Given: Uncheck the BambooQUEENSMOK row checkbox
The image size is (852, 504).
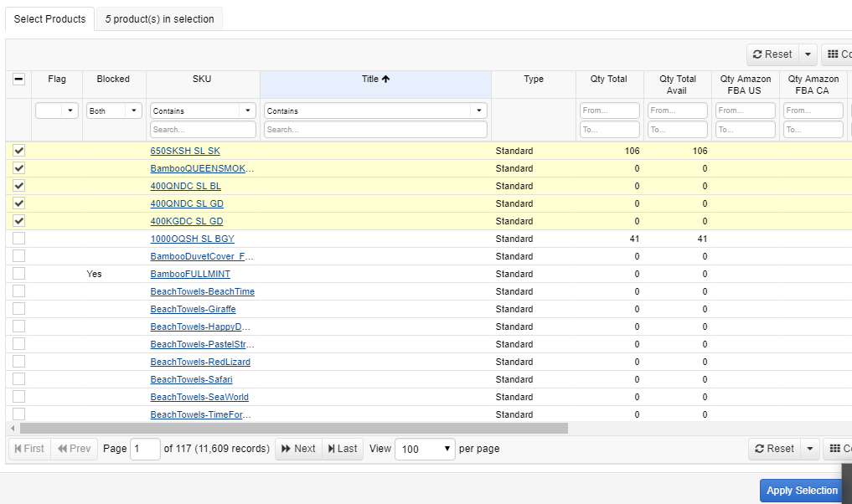Looking at the screenshot, I should [x=18, y=167].
